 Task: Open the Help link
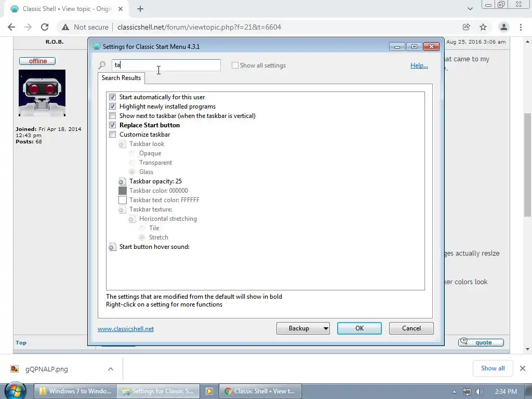(x=419, y=65)
